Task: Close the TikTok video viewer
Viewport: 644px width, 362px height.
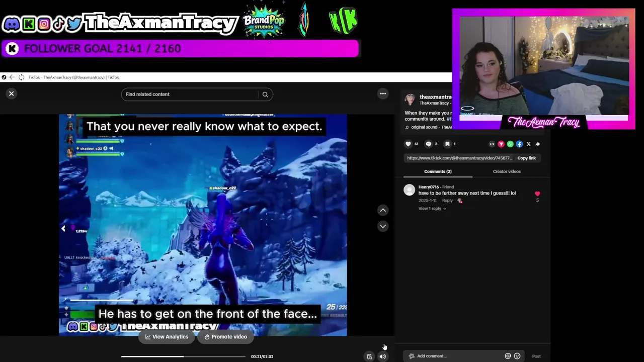Action: [11, 94]
